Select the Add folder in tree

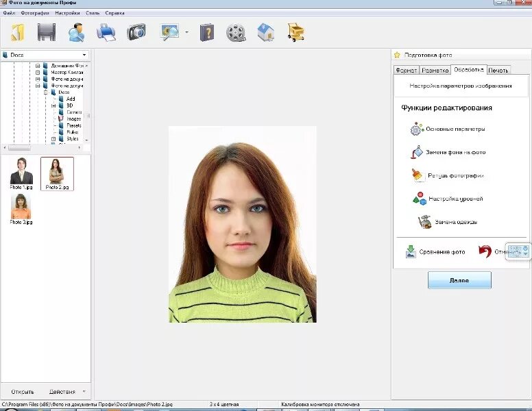pos(71,99)
